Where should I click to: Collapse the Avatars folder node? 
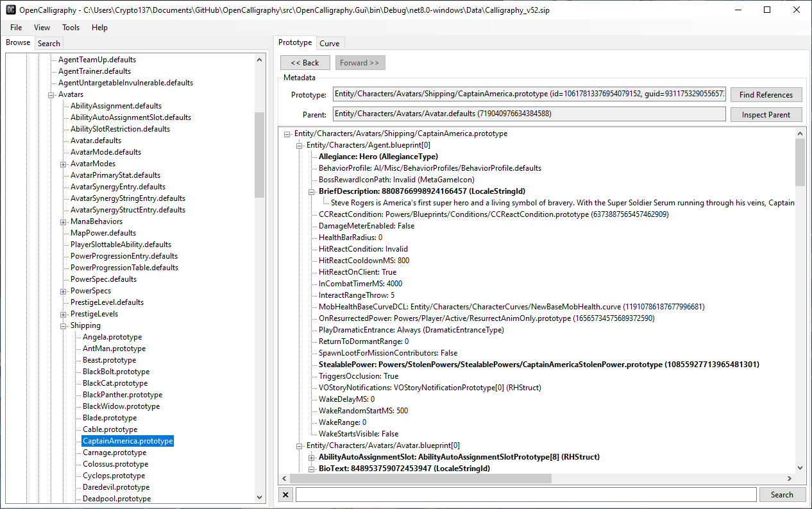coord(51,95)
